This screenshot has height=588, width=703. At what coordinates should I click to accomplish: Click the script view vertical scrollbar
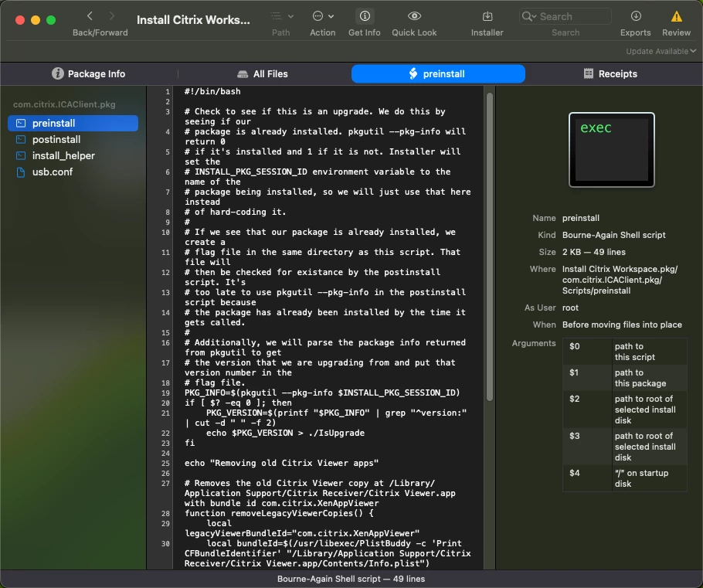(x=490, y=246)
